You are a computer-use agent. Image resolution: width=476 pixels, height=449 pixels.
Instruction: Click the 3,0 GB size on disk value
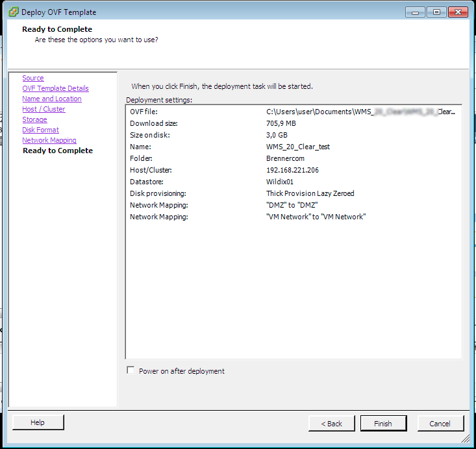pyautogui.click(x=277, y=135)
